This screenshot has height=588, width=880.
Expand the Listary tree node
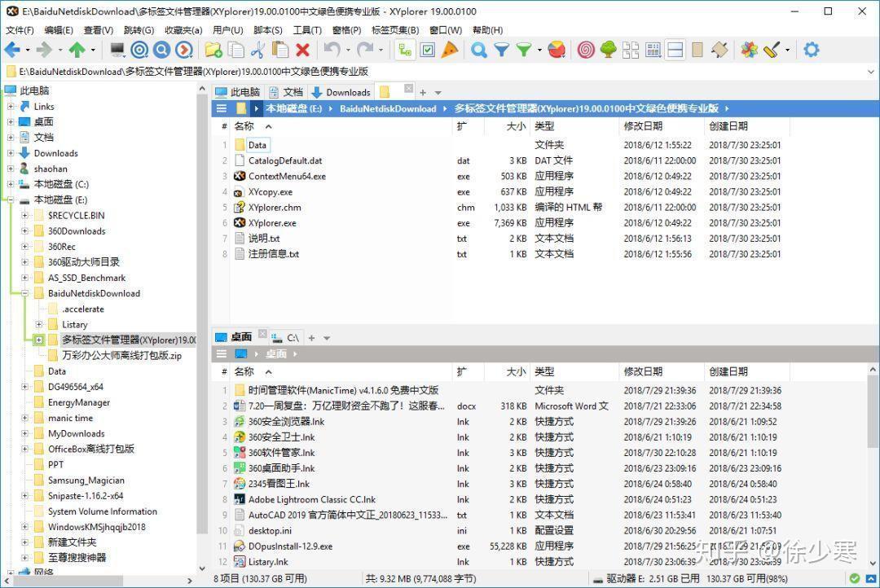click(39, 324)
